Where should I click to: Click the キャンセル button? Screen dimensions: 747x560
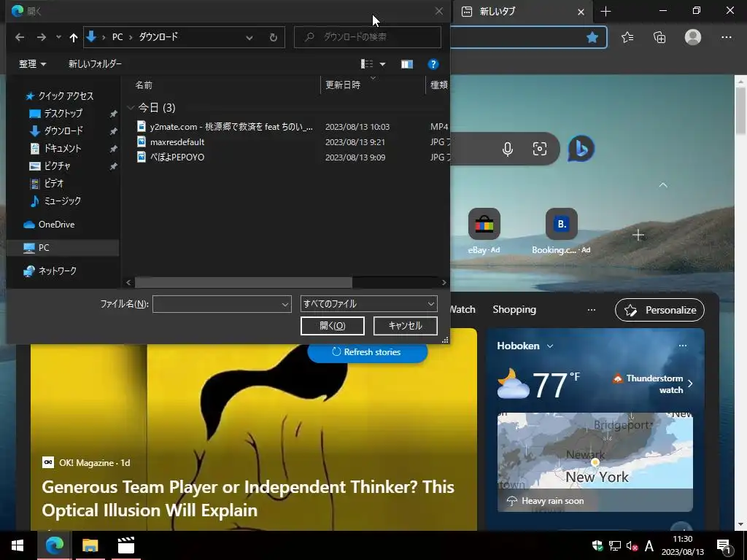point(406,326)
